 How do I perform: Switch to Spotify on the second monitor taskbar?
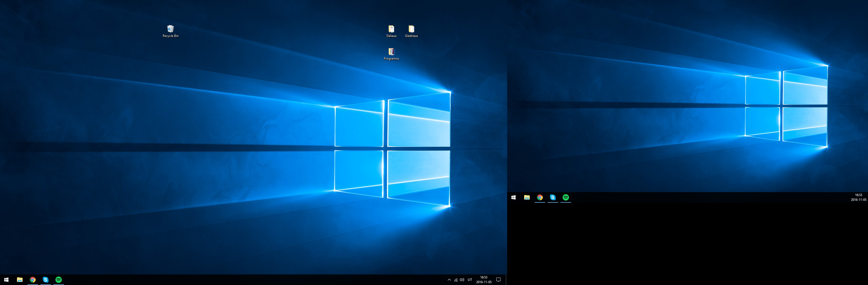[x=566, y=197]
